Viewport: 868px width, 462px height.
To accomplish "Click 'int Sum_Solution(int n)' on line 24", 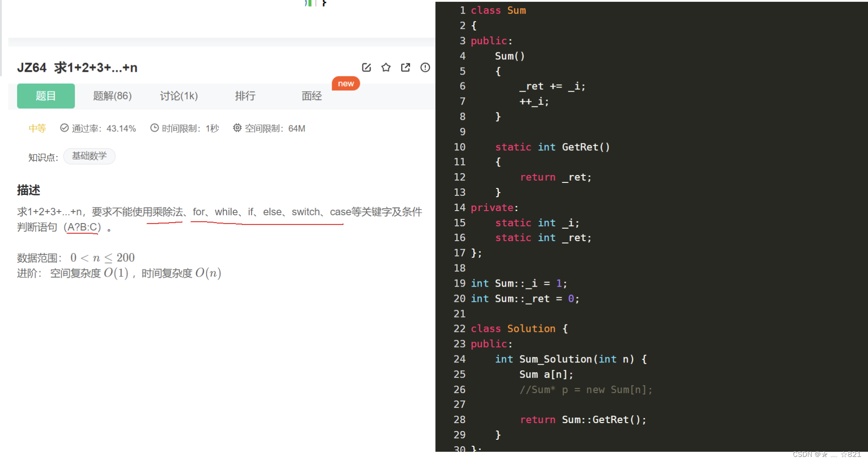I will point(564,359).
